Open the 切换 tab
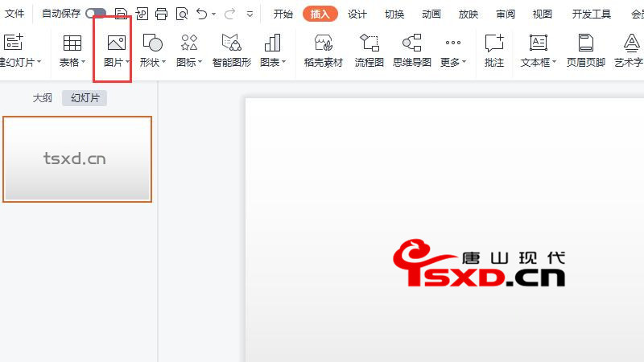644x362 pixels. pyautogui.click(x=394, y=14)
